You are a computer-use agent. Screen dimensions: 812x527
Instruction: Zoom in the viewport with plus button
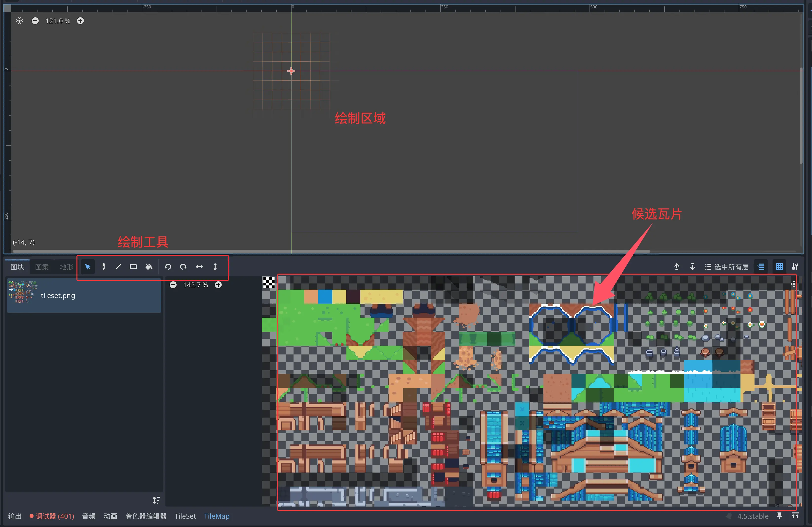pyautogui.click(x=80, y=21)
